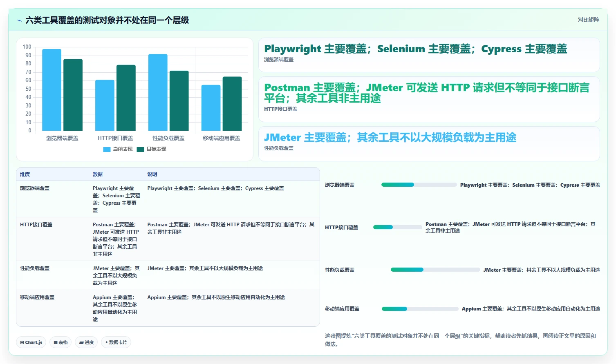Screen dimensions: 616x364
Task: Click the 移动端应用覆盖 progress bar
Action: coord(420,309)
